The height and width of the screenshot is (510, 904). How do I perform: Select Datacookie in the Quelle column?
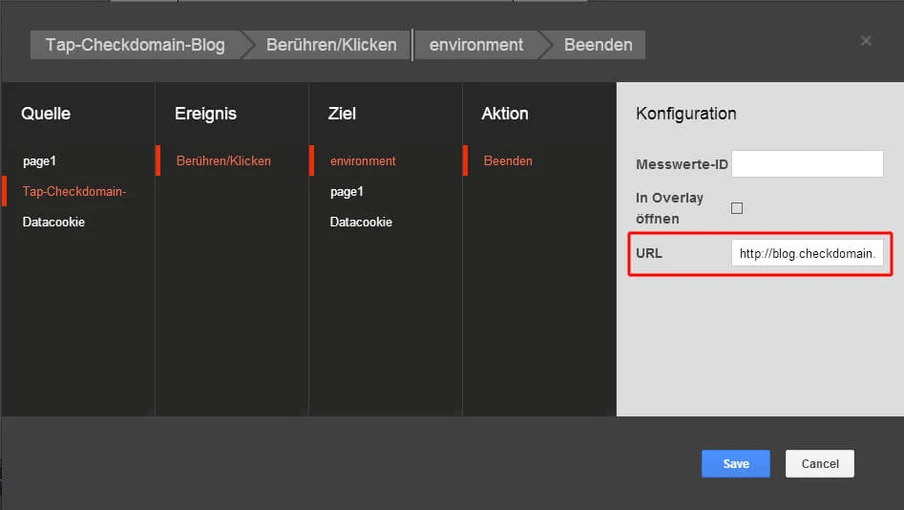pyautogui.click(x=54, y=222)
